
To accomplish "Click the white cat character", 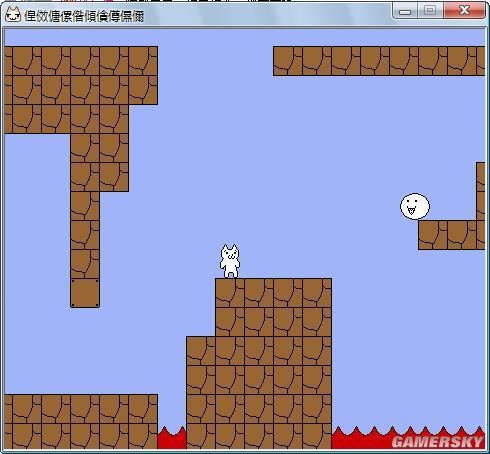I will pos(230,261).
